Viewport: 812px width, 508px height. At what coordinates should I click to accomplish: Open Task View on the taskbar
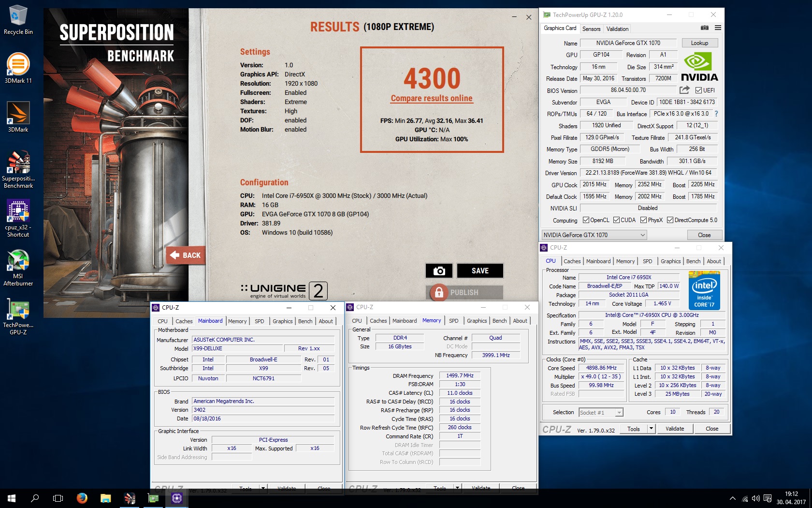click(x=58, y=498)
